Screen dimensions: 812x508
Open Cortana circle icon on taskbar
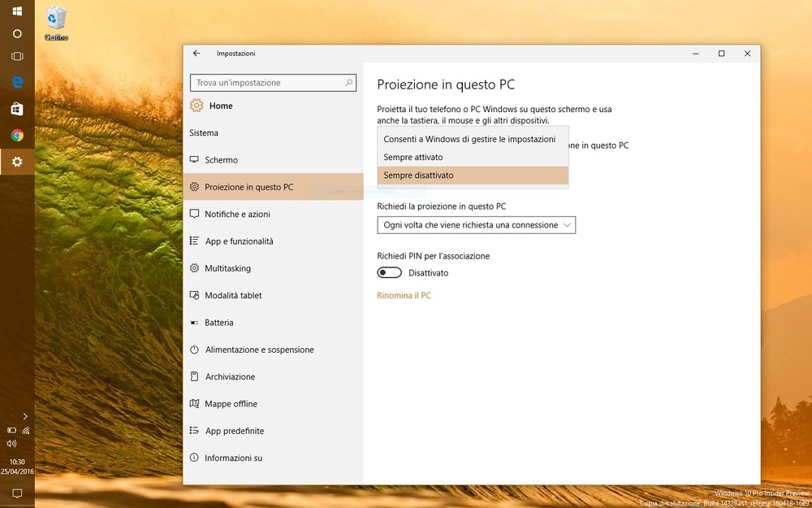(17, 34)
